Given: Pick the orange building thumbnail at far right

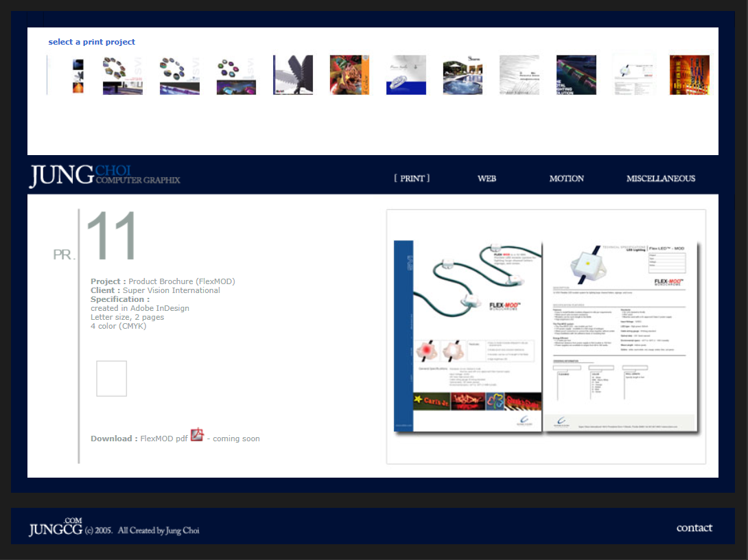Looking at the screenshot, I should [689, 75].
